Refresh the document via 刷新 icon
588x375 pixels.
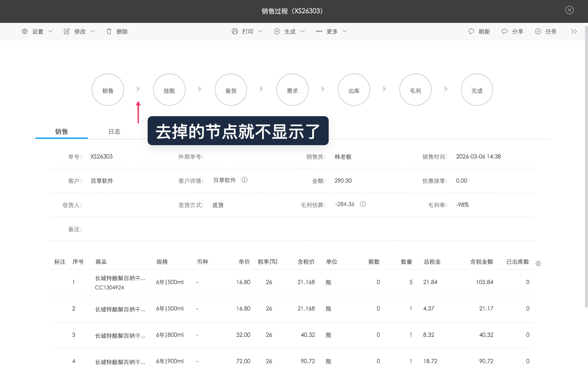pyautogui.click(x=472, y=31)
